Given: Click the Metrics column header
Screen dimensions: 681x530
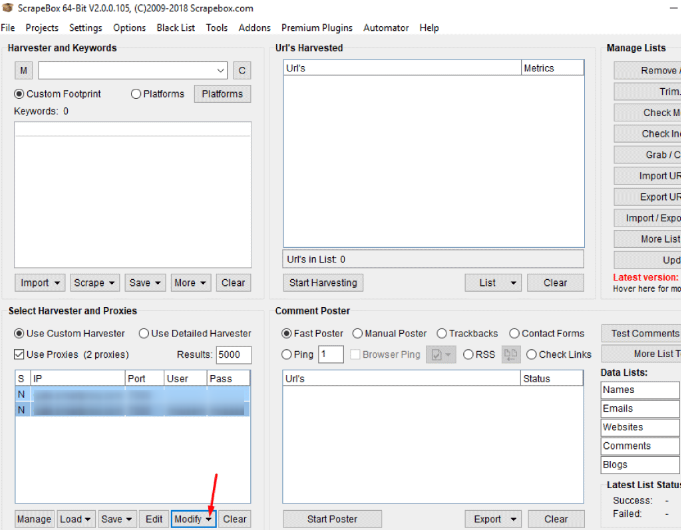Looking at the screenshot, I should 552,68.
